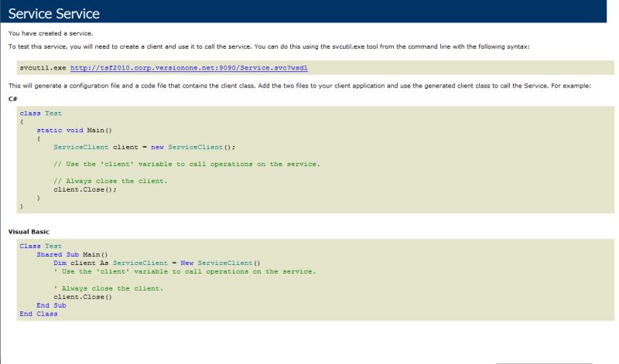This screenshot has width=619, height=364.
Task: Click the 'class Test' line in C# code
Action: (x=41, y=114)
